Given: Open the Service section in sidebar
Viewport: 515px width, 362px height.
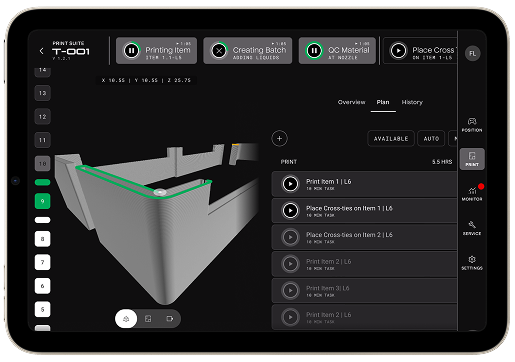Looking at the screenshot, I should tap(472, 228).
